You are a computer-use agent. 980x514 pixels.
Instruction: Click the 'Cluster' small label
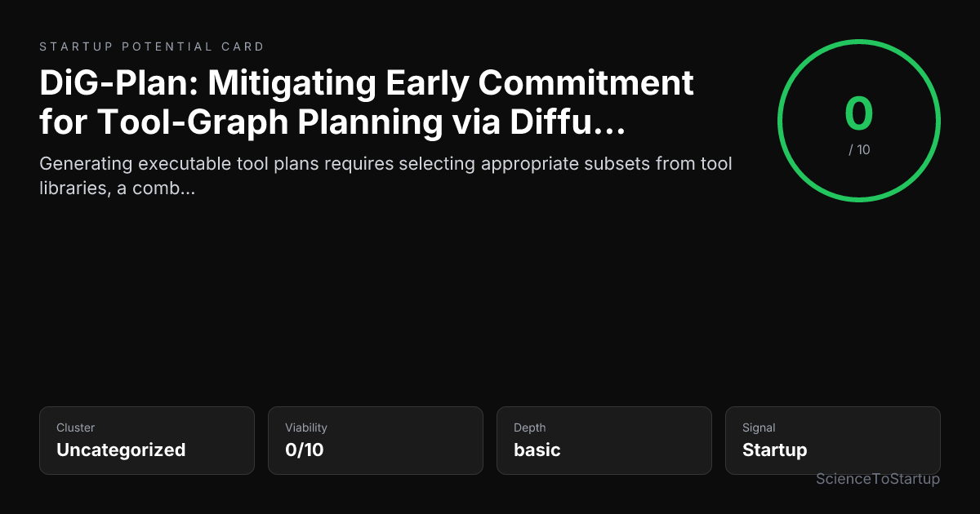76,428
